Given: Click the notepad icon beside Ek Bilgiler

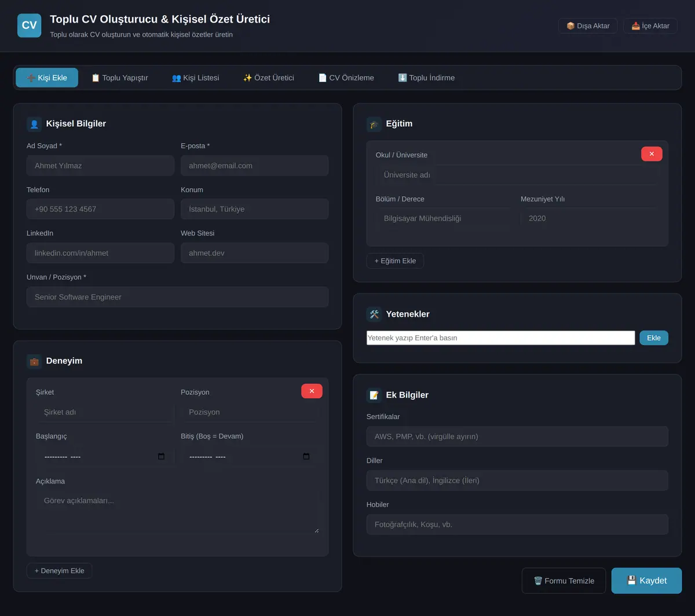Looking at the screenshot, I should [374, 395].
